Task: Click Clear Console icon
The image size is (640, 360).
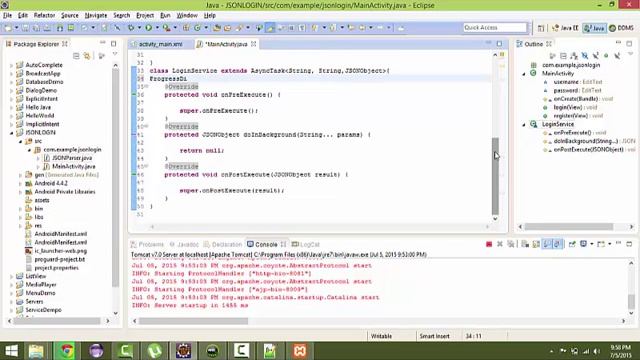Action: (x=525, y=244)
